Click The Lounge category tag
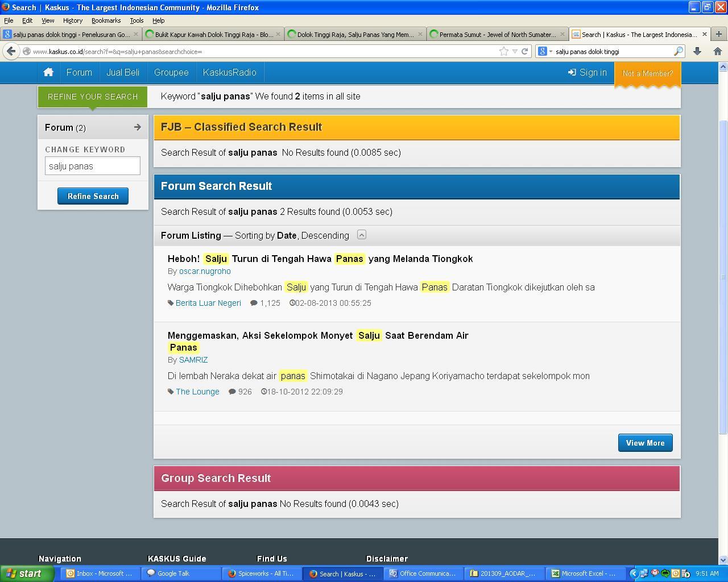Image resolution: width=728 pixels, height=582 pixels. point(197,392)
